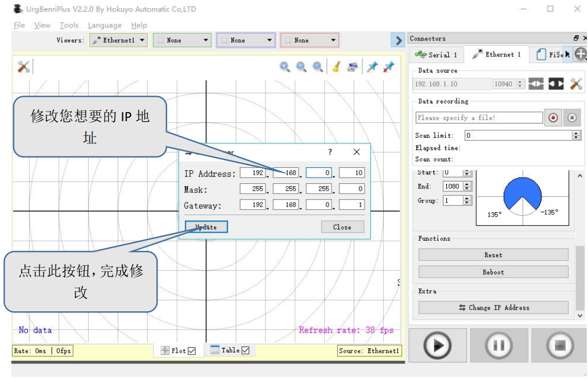Image resolution: width=588 pixels, height=379 pixels.
Task: Toggle the Table checkbox
Action: coord(245,351)
